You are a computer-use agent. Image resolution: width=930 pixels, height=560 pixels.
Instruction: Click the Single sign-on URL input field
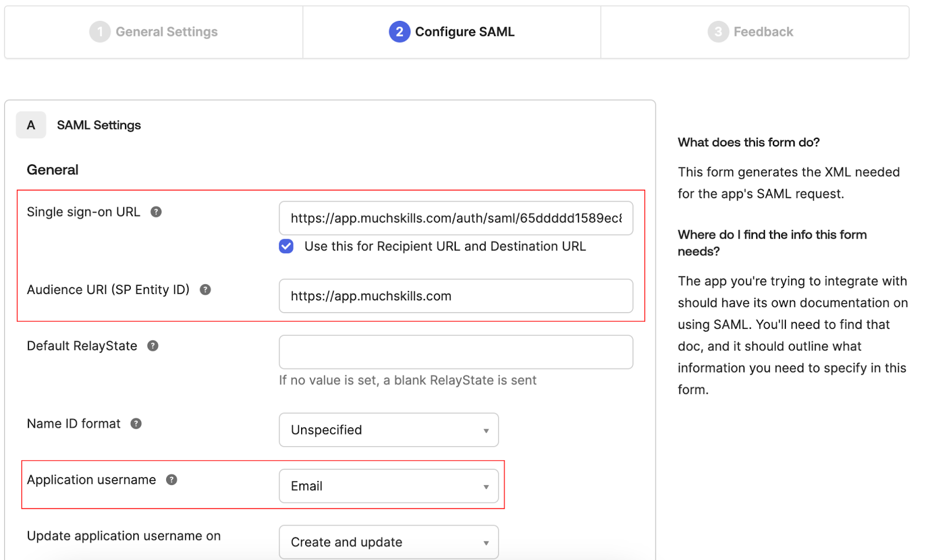point(456,218)
